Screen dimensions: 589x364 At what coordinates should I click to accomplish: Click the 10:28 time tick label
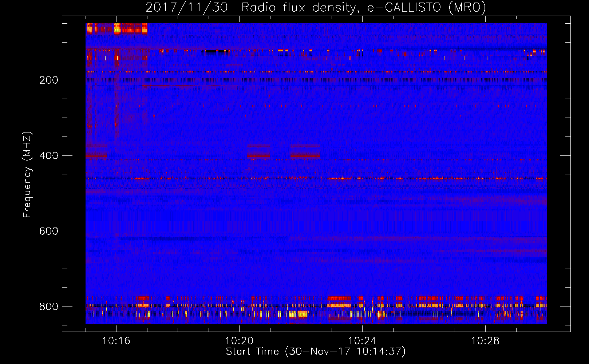tap(485, 341)
